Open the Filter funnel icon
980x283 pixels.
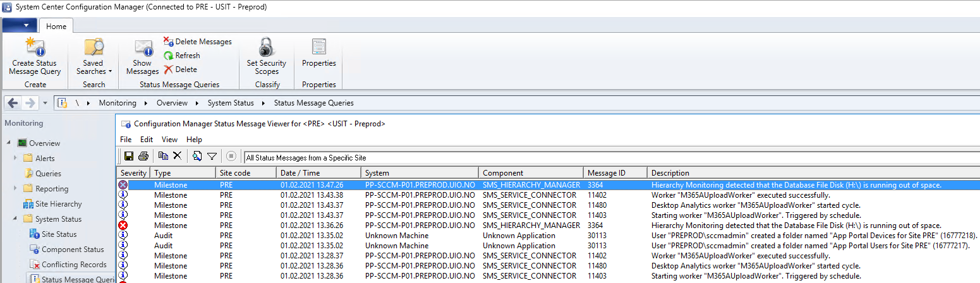212,156
